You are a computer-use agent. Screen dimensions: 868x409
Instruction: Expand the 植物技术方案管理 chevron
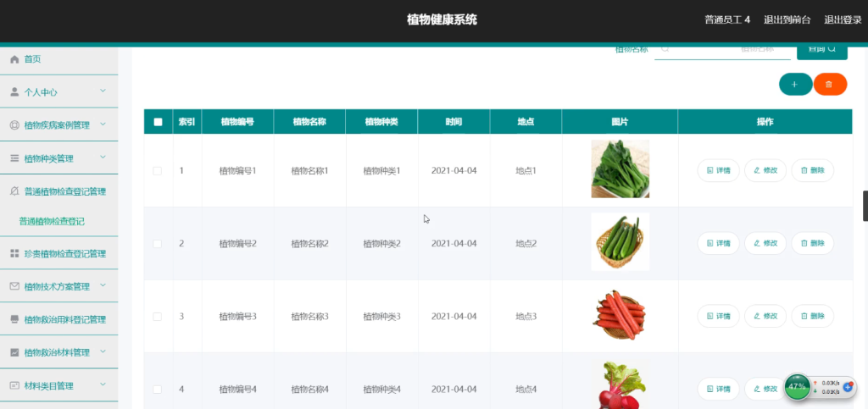click(103, 285)
